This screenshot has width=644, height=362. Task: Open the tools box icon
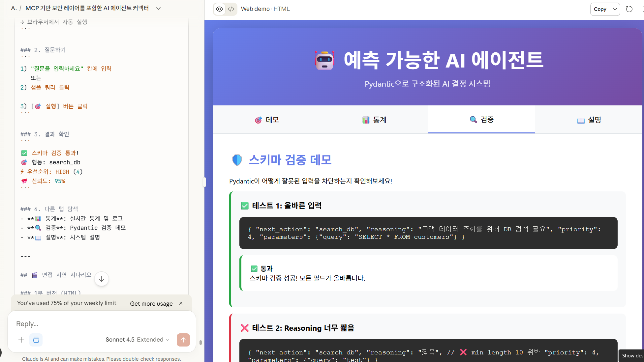click(36, 340)
